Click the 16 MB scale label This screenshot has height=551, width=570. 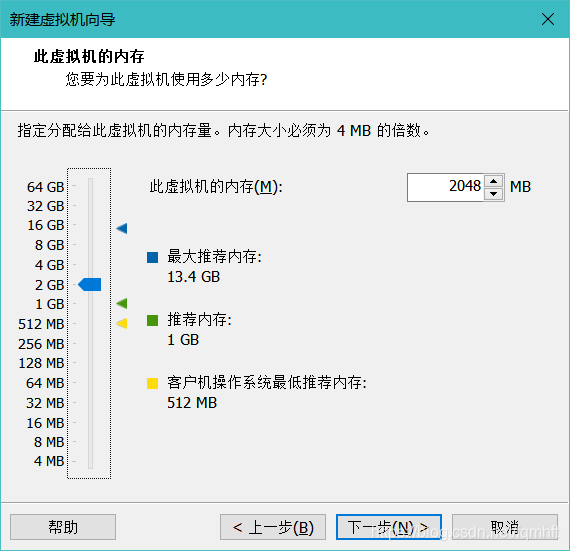pos(45,423)
